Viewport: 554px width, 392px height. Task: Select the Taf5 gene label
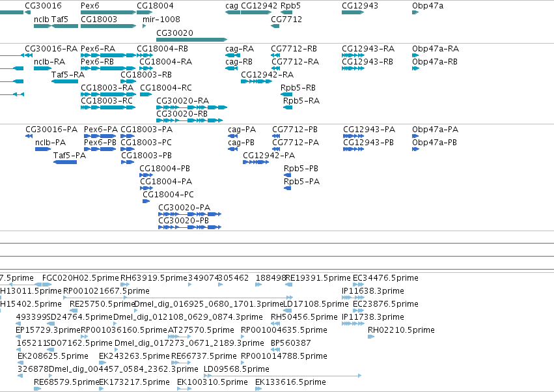click(60, 19)
